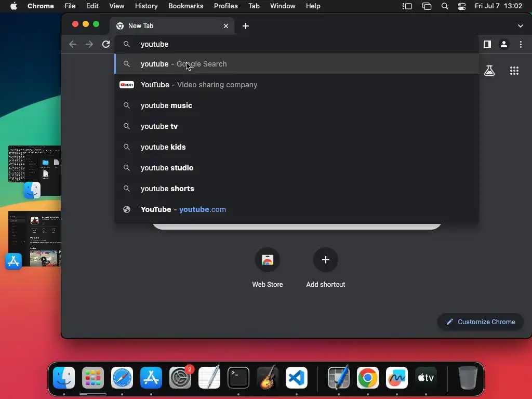The image size is (532, 399).
Task: Close the New Tab tab
Action: pos(226,26)
